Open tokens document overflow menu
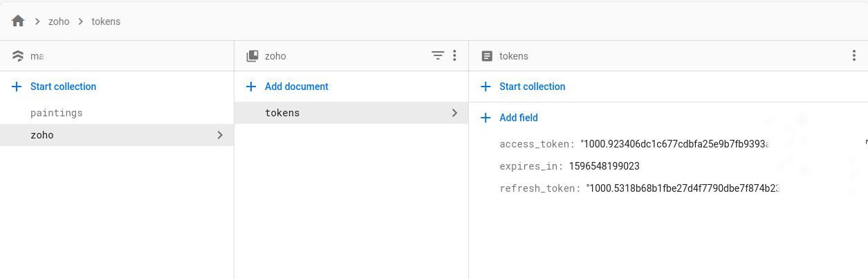 (854, 55)
